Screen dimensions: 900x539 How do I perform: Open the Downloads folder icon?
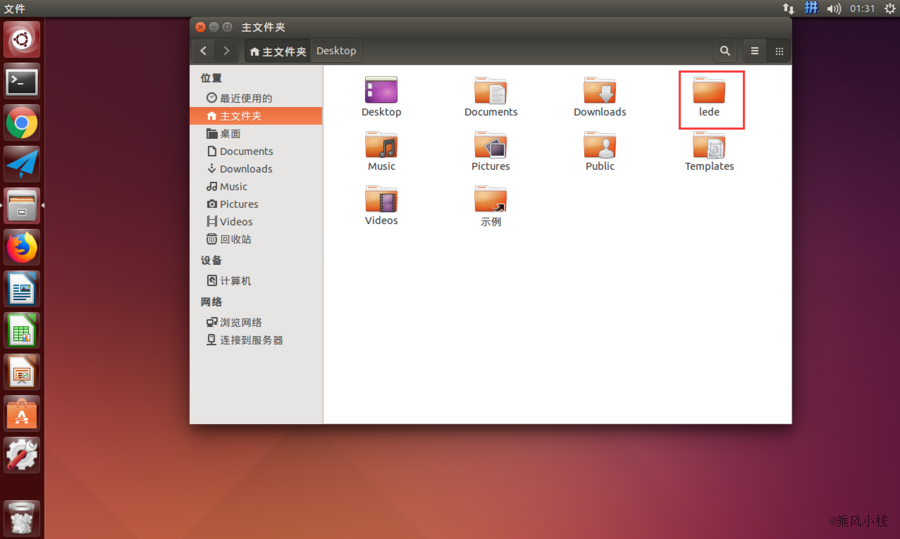(599, 91)
